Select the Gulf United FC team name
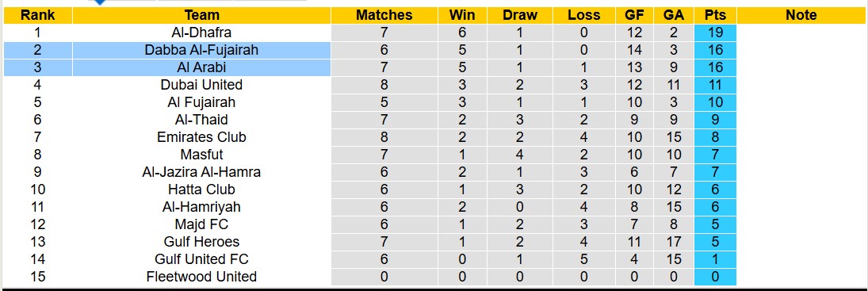 click(x=201, y=259)
